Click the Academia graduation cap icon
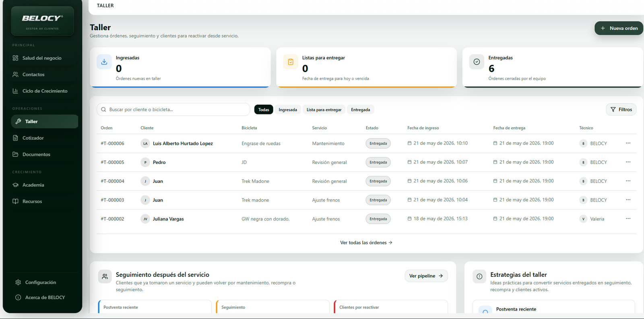This screenshot has height=319, width=644. tap(15, 185)
